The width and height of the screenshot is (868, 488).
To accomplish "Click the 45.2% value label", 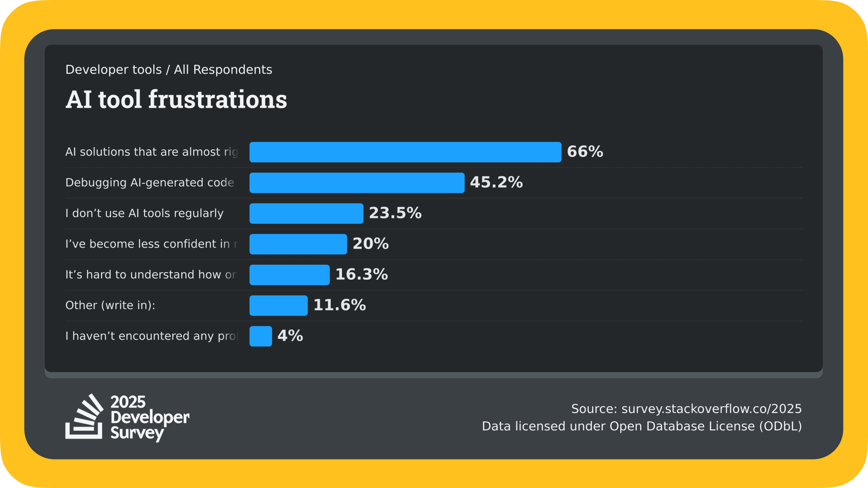I will [496, 183].
